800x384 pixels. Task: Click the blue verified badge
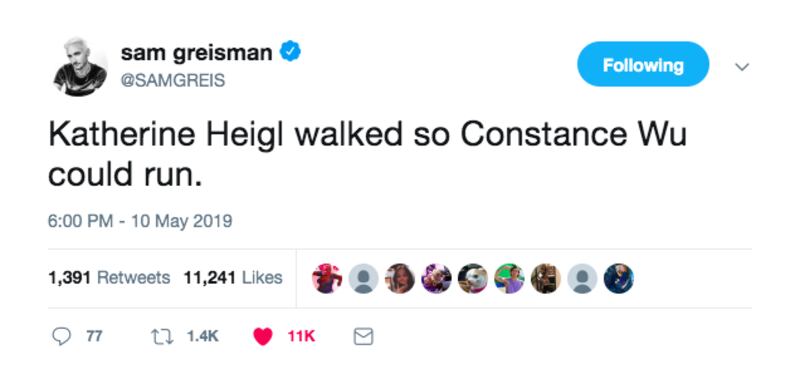coord(291,52)
